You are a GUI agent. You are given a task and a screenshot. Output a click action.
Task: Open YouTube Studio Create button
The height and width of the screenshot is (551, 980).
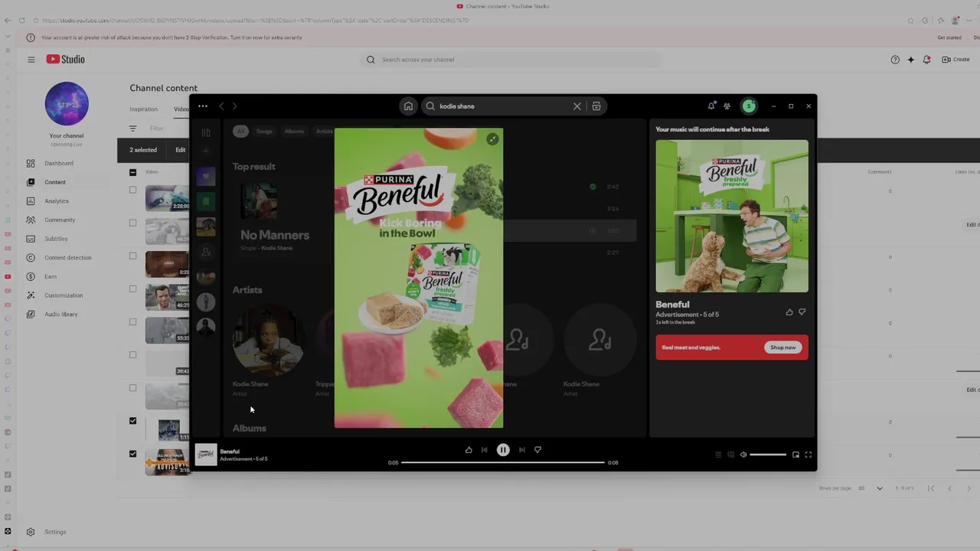[x=955, y=60]
